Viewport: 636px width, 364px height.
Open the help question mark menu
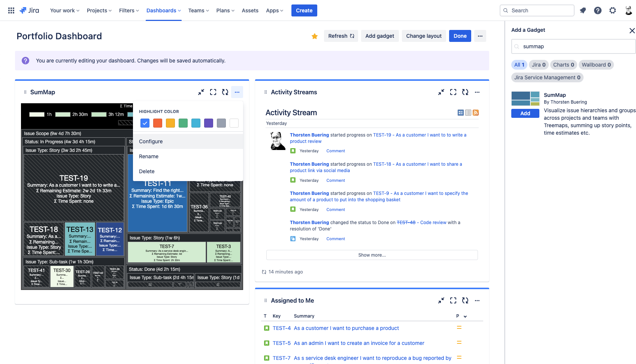(x=598, y=10)
